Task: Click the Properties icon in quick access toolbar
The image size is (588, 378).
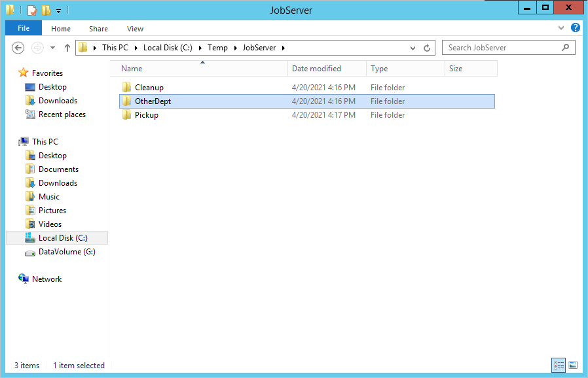Action: click(x=32, y=10)
